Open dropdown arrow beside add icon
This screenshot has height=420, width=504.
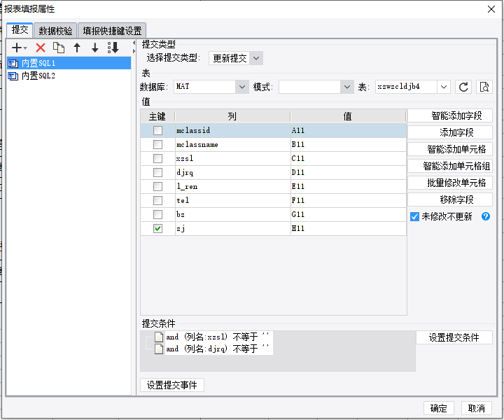(x=25, y=48)
